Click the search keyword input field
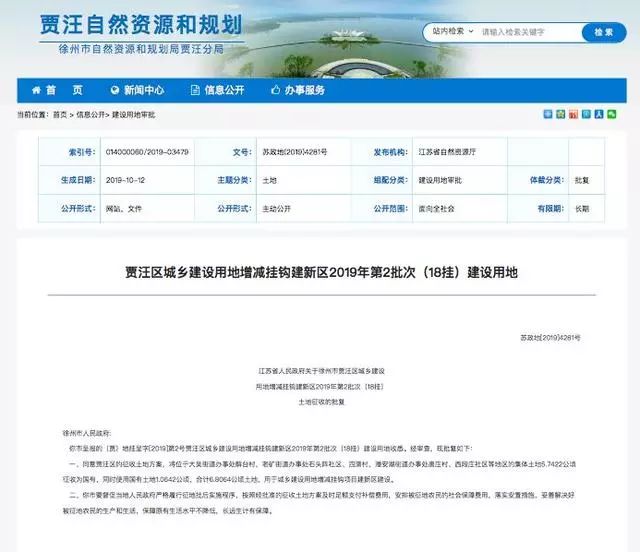 tap(530, 32)
